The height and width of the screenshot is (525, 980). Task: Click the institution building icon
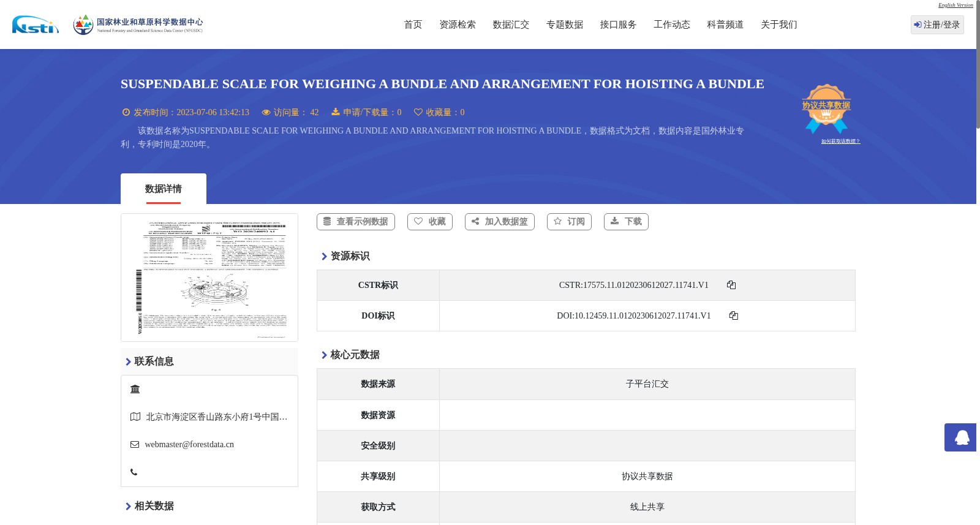coord(135,389)
